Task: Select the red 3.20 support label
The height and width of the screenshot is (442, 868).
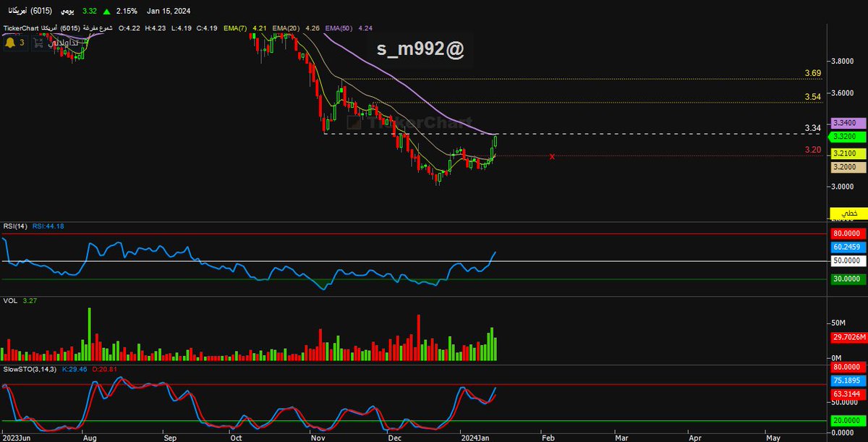Action: 812,150
